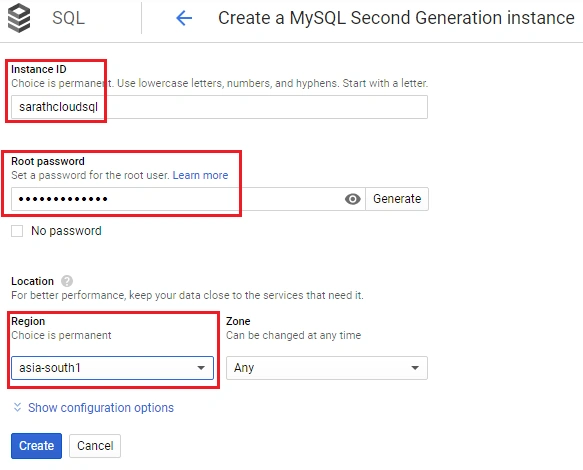The width and height of the screenshot is (583, 470).
Task: Open the Region asia-south1 dropdown
Action: pyautogui.click(x=112, y=368)
